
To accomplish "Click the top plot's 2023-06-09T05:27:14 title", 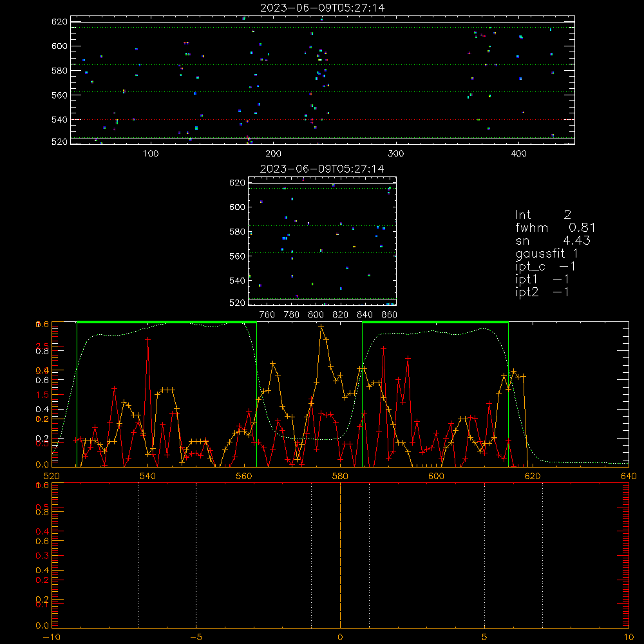I will pyautogui.click(x=323, y=8).
